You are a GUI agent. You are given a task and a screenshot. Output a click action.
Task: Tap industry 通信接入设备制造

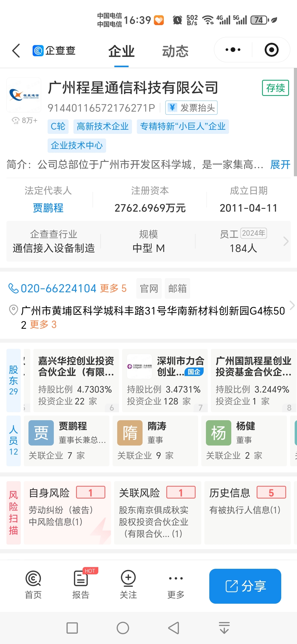[x=54, y=248]
